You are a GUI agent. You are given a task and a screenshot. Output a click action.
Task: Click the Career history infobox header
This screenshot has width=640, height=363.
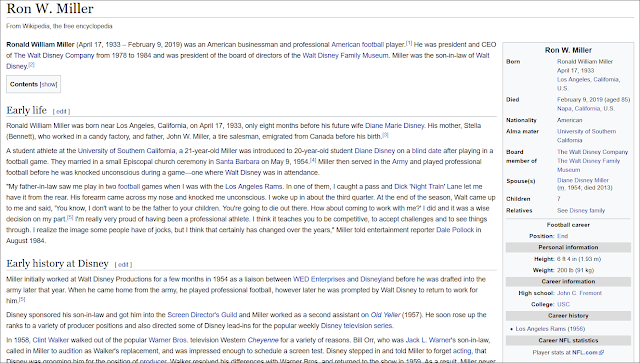click(x=568, y=316)
